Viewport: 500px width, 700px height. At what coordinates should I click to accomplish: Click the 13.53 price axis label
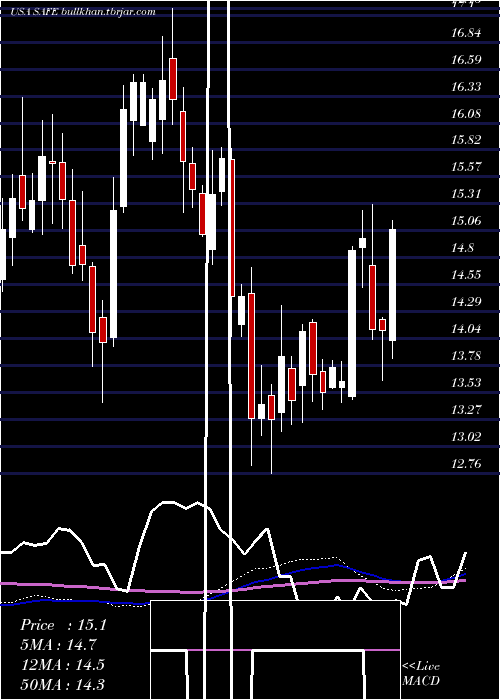pyautogui.click(x=466, y=383)
